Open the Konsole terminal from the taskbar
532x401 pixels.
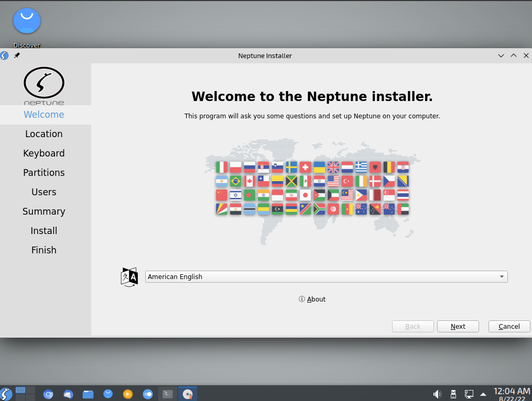[x=167, y=394]
